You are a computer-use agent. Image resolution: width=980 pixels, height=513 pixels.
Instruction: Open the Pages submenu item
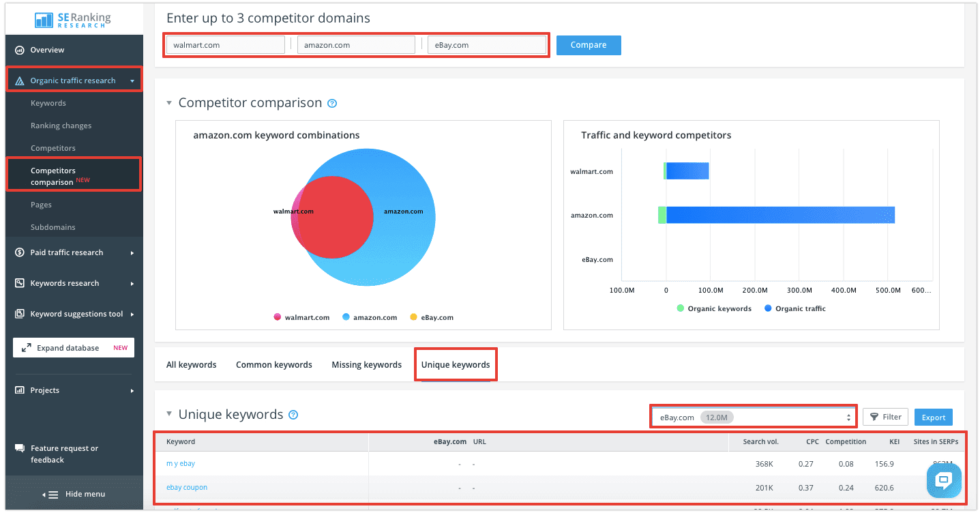coord(41,205)
